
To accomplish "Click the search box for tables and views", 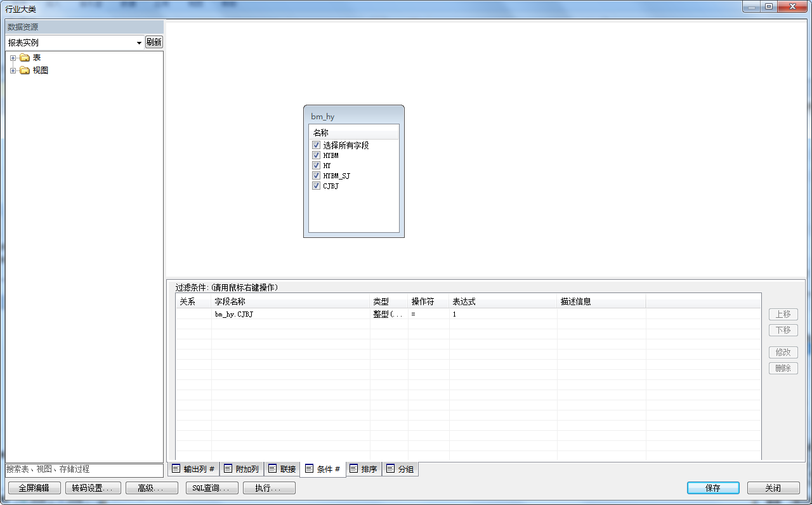I will pyautogui.click(x=84, y=469).
